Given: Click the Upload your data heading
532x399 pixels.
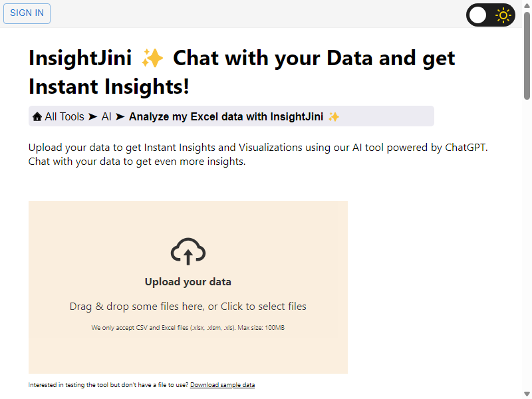Looking at the screenshot, I should pyautogui.click(x=188, y=281).
